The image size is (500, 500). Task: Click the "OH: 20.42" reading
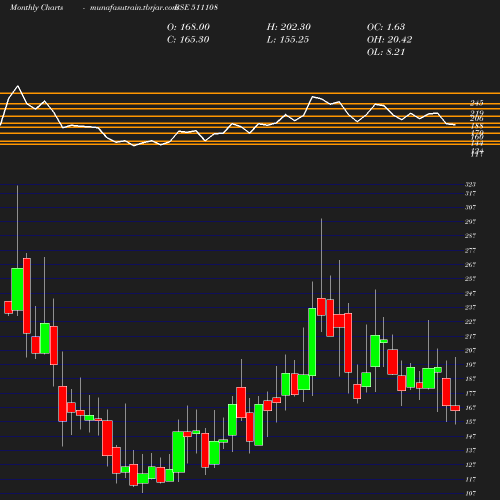[389, 40]
